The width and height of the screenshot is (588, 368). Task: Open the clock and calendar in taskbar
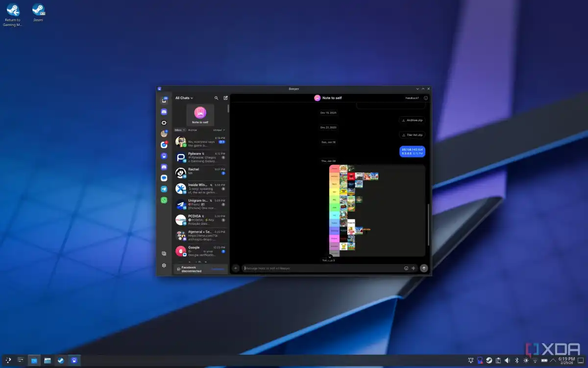click(566, 361)
